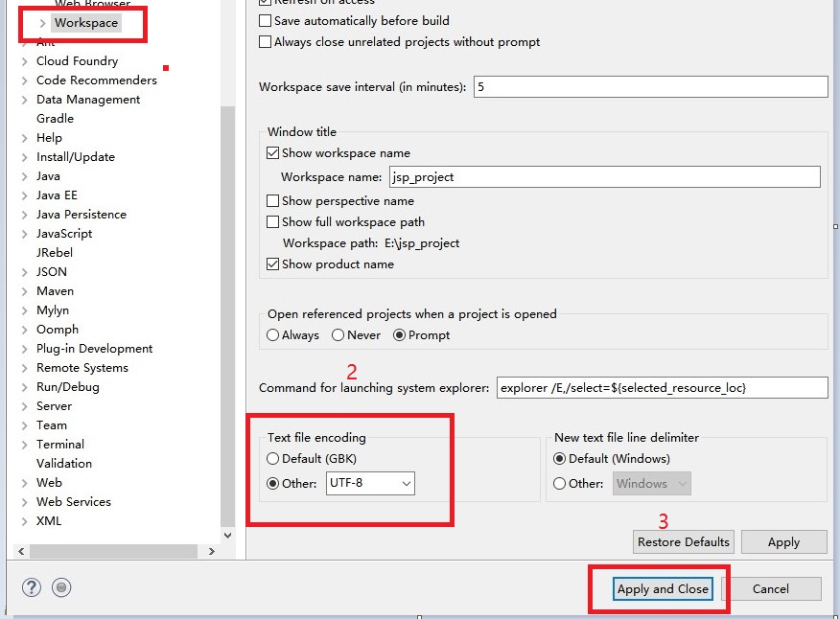Expand the Code Recommenders node

click(x=25, y=80)
